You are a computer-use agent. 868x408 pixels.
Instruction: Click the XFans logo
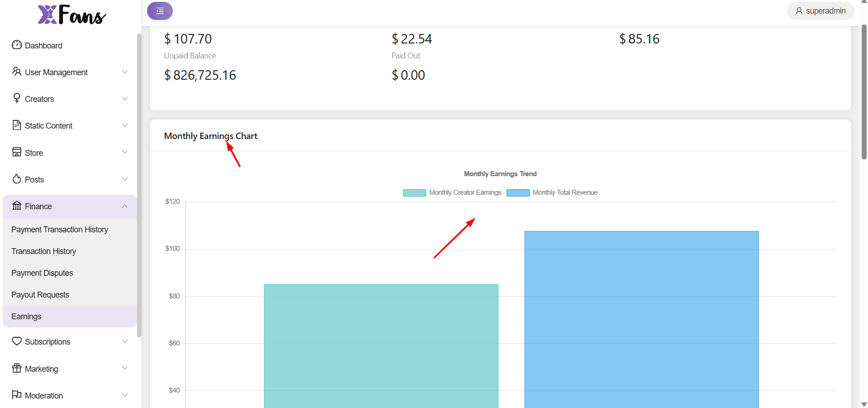coord(71,14)
